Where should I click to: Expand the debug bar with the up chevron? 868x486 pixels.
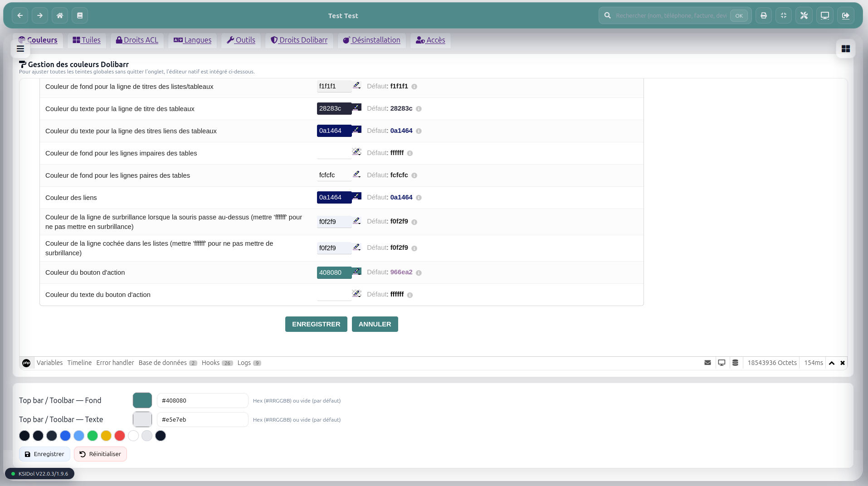pyautogui.click(x=832, y=363)
